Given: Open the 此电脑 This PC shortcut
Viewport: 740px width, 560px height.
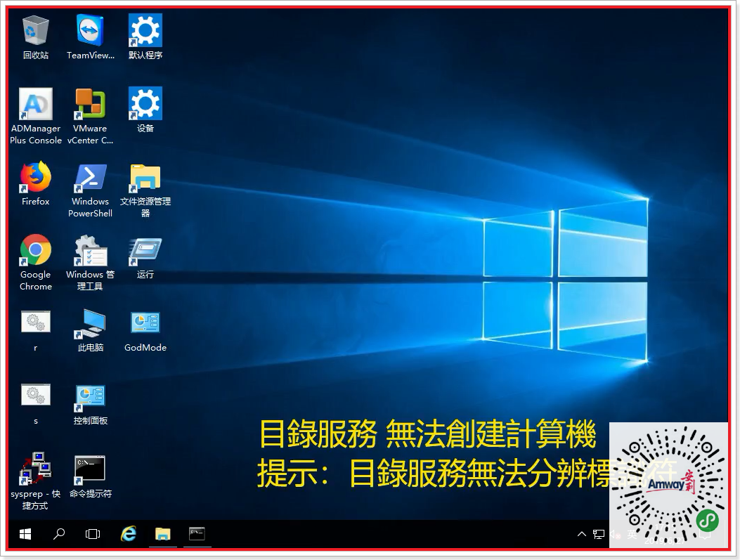Looking at the screenshot, I should [x=90, y=330].
